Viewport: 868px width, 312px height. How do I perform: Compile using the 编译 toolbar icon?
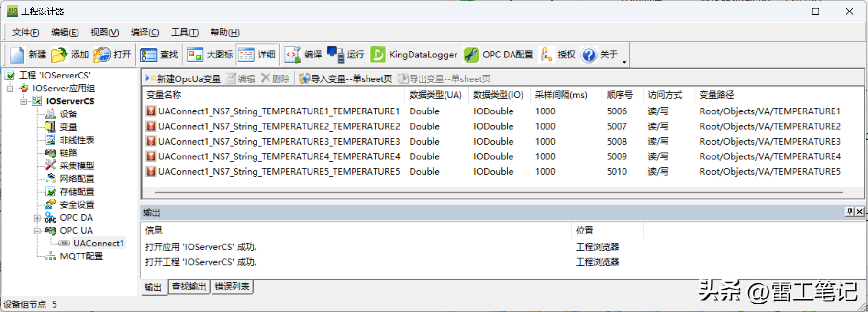[x=292, y=55]
